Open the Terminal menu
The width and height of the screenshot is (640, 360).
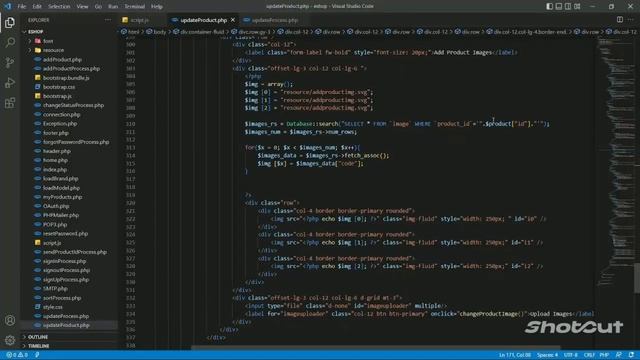(x=135, y=6)
